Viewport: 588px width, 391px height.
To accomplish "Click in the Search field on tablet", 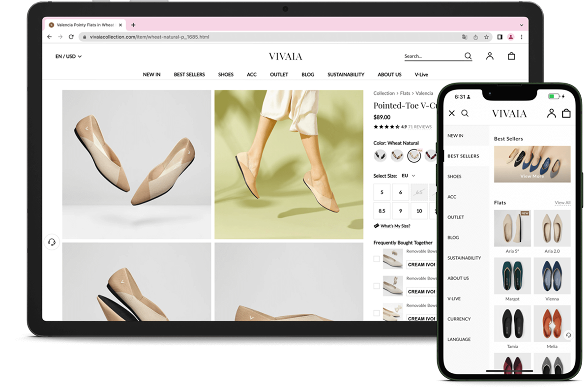I will tap(433, 56).
